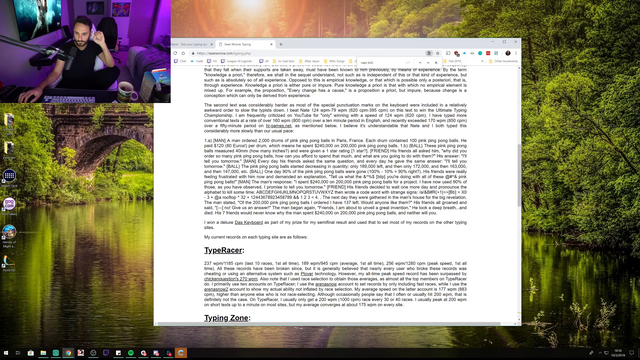
Task: Bookmark this page with the star icon
Action: click(x=437, y=53)
